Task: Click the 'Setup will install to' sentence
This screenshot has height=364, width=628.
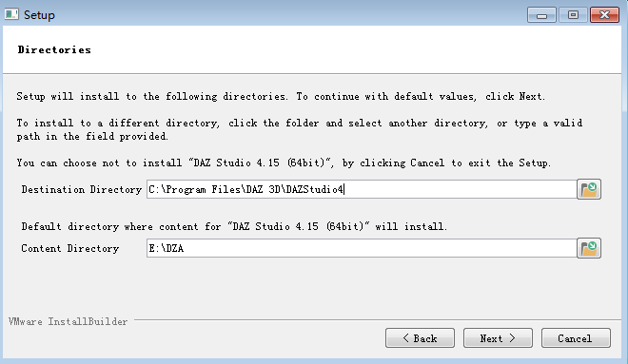Action: pyautogui.click(x=281, y=96)
